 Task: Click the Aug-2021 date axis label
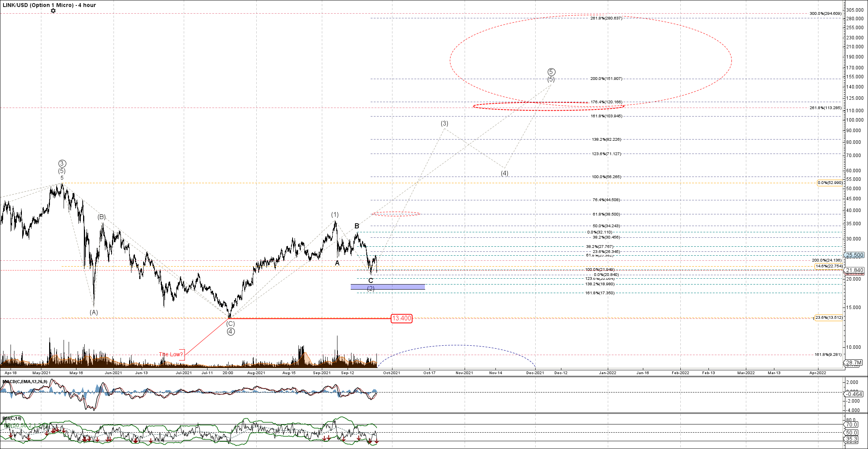click(256, 373)
